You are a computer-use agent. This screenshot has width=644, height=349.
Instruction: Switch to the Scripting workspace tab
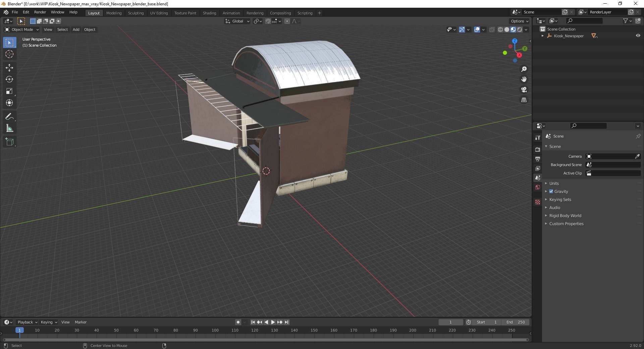(x=305, y=13)
